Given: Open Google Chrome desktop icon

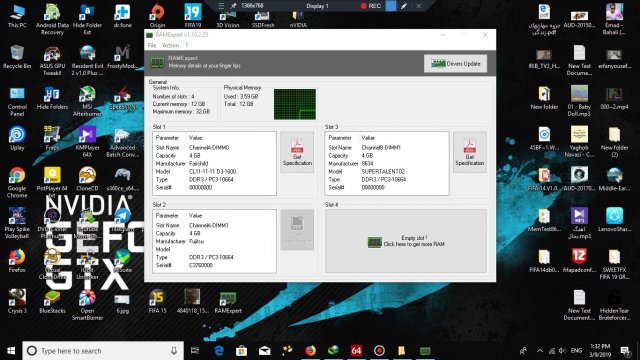Looking at the screenshot, I should (x=17, y=183).
